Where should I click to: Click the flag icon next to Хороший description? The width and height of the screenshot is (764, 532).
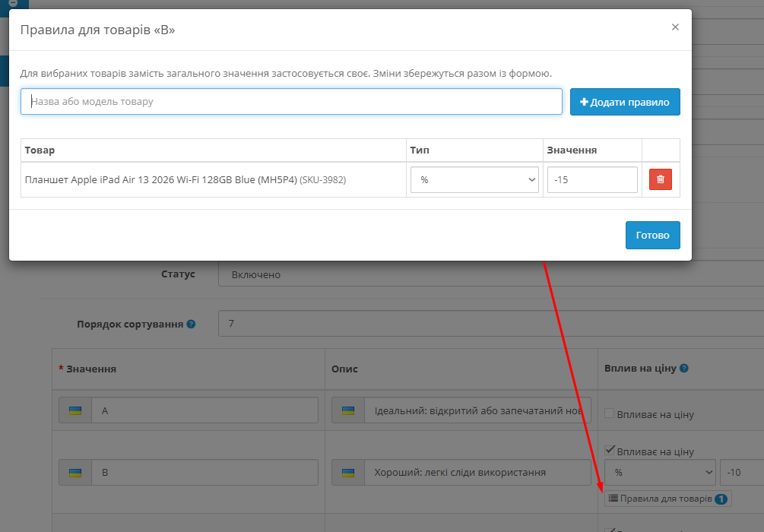pos(348,473)
